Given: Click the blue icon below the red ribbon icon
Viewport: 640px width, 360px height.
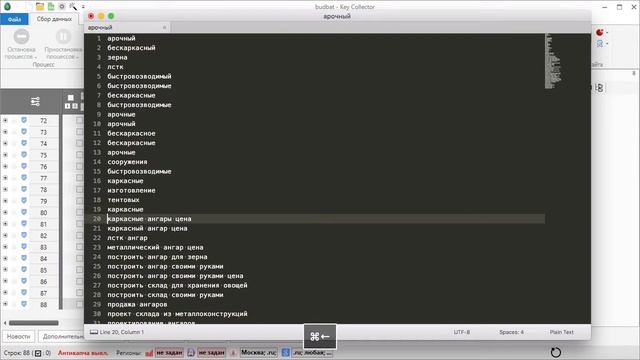Looking at the screenshot, I should coord(600,43).
